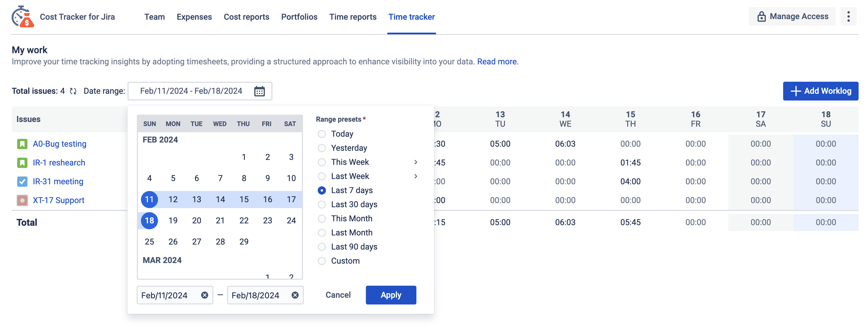Screen dimensions: 868x328
Task: Clear the Feb/18/2024 end date field
Action: point(295,295)
